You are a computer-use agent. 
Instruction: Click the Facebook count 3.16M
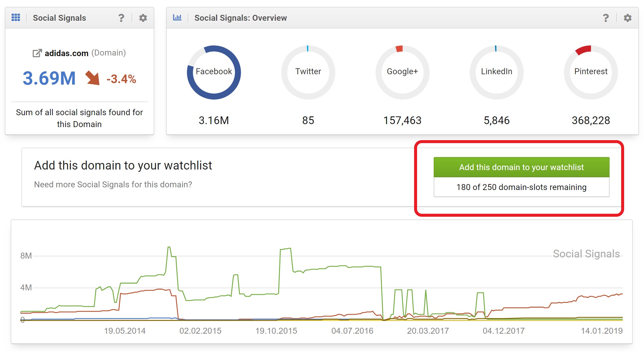[214, 120]
